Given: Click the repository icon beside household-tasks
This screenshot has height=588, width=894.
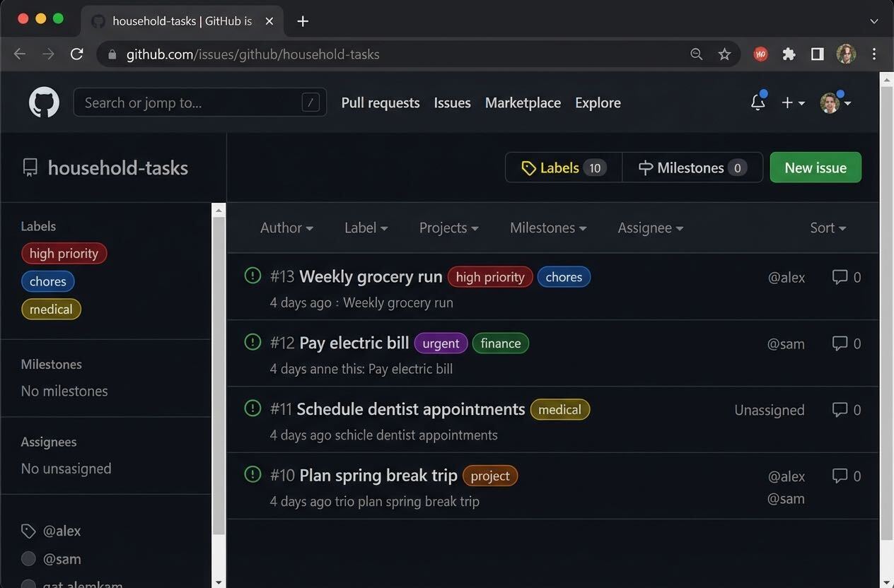Looking at the screenshot, I should point(30,167).
